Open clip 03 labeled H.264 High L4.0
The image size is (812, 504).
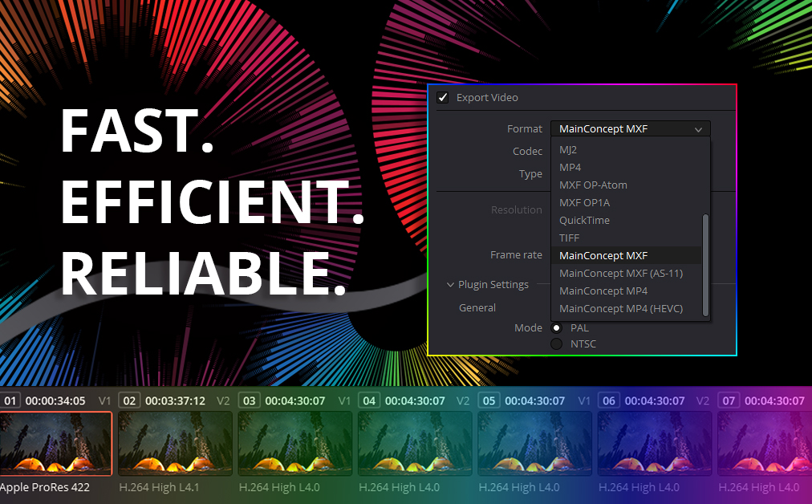click(294, 443)
